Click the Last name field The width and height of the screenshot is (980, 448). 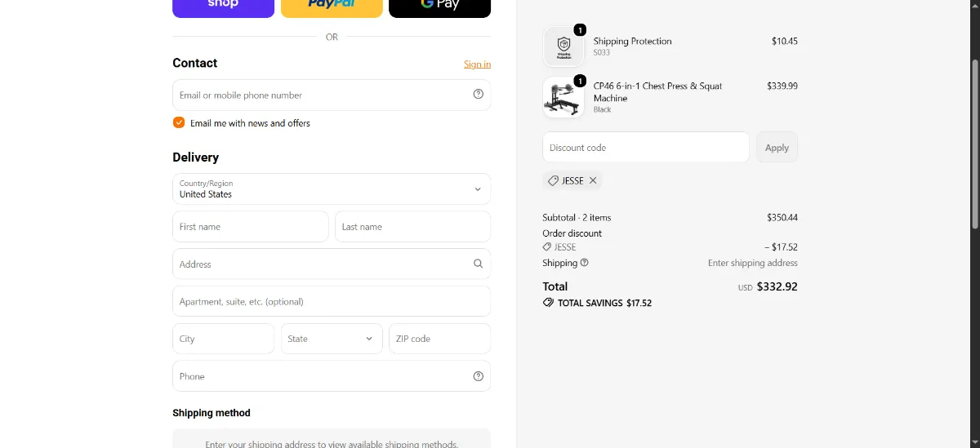(412, 227)
